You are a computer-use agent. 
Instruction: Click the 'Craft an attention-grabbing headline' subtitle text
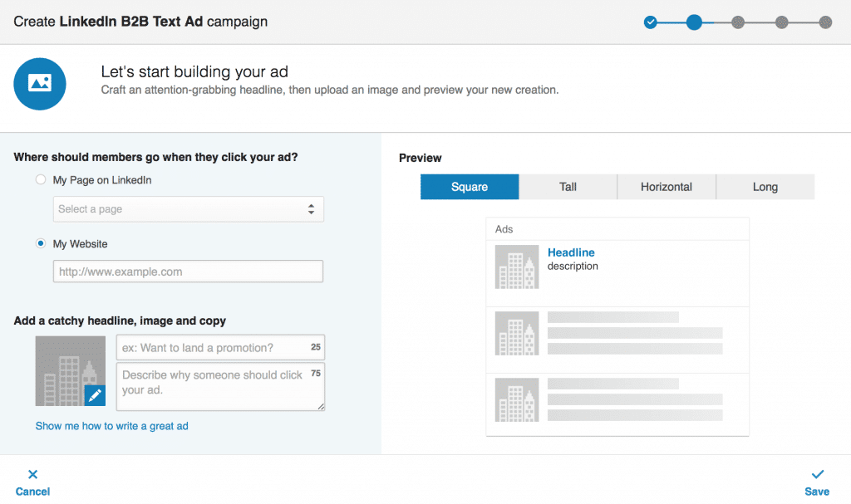coord(329,90)
